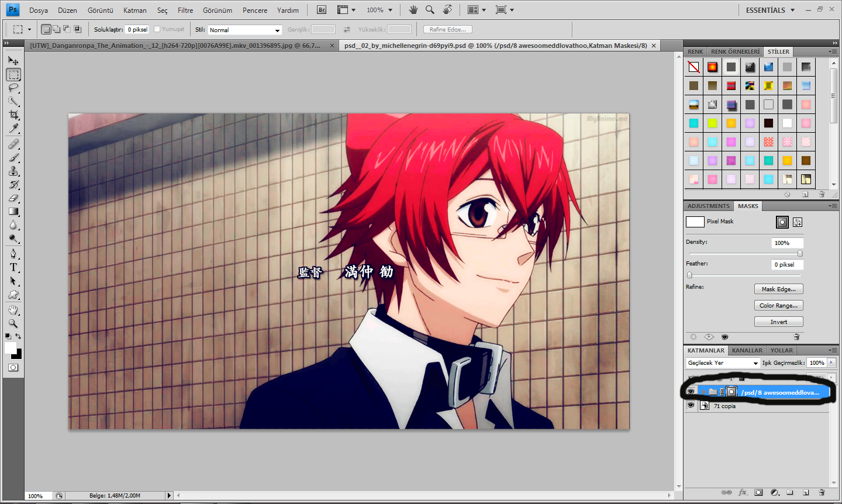This screenshot has width=842, height=504.
Task: Open the ESSENTIALS workspace dropdown
Action: pos(770,10)
